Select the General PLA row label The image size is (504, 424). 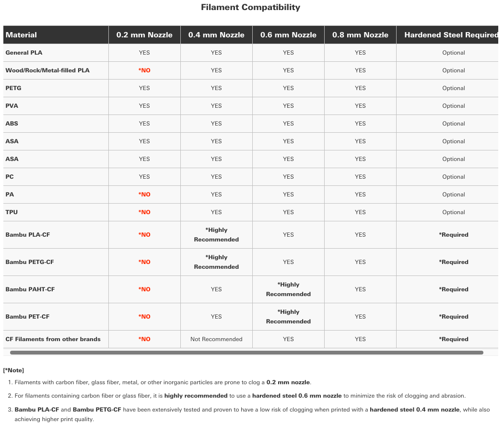[24, 53]
